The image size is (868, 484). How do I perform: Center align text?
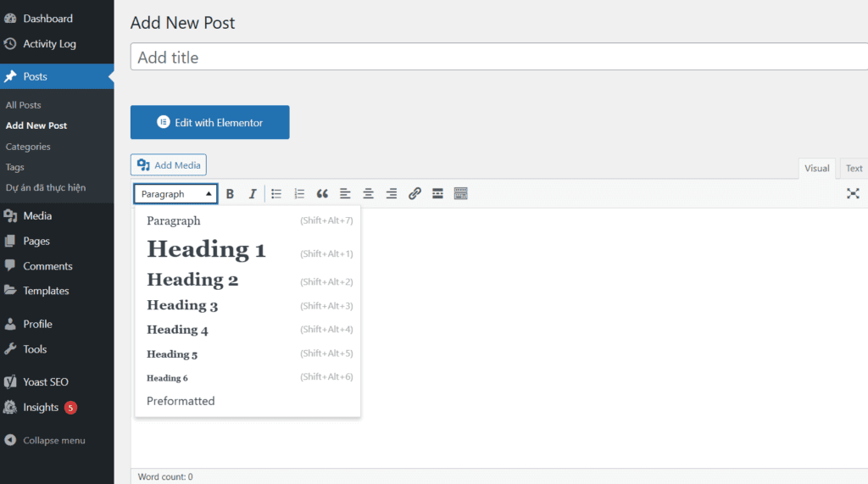point(368,194)
